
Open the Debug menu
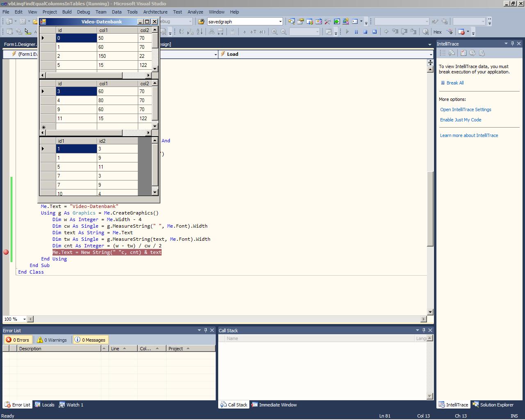click(83, 12)
